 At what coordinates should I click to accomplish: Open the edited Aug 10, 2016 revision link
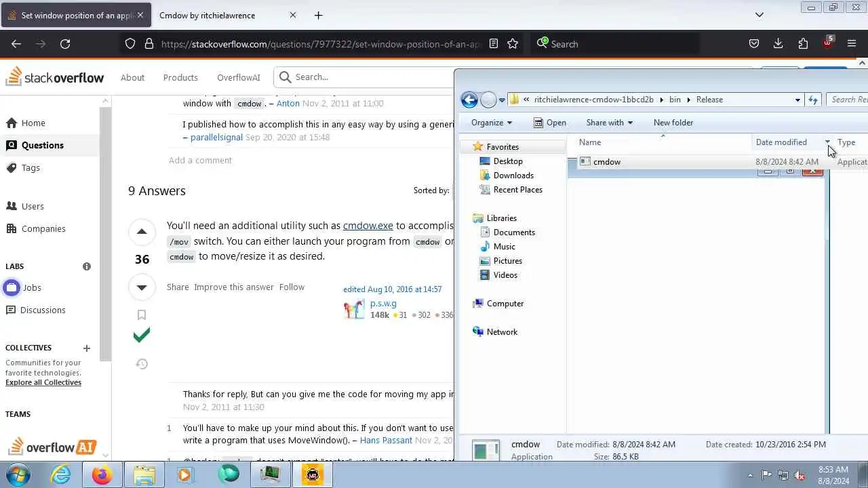coord(393,289)
